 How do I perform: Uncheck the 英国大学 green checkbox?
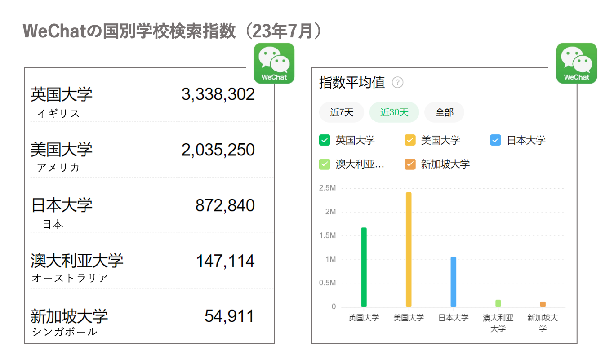pyautogui.click(x=325, y=140)
